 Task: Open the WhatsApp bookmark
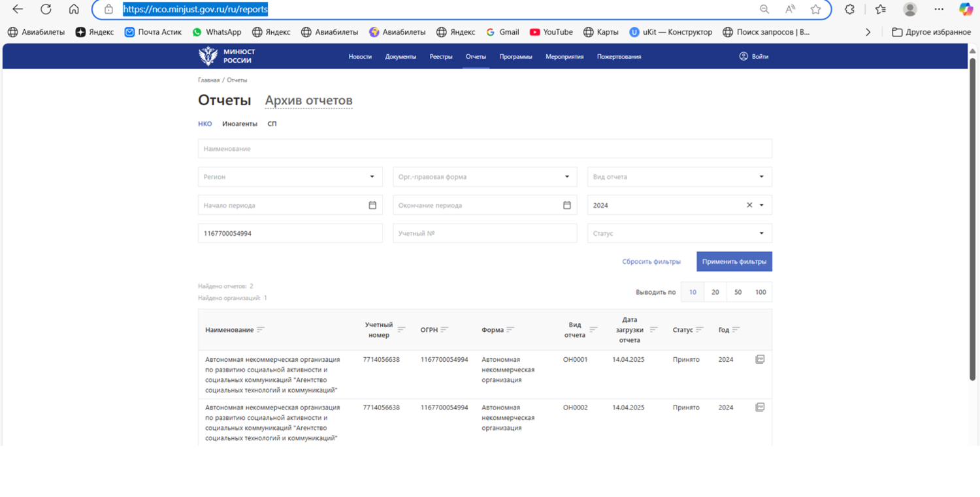click(216, 32)
